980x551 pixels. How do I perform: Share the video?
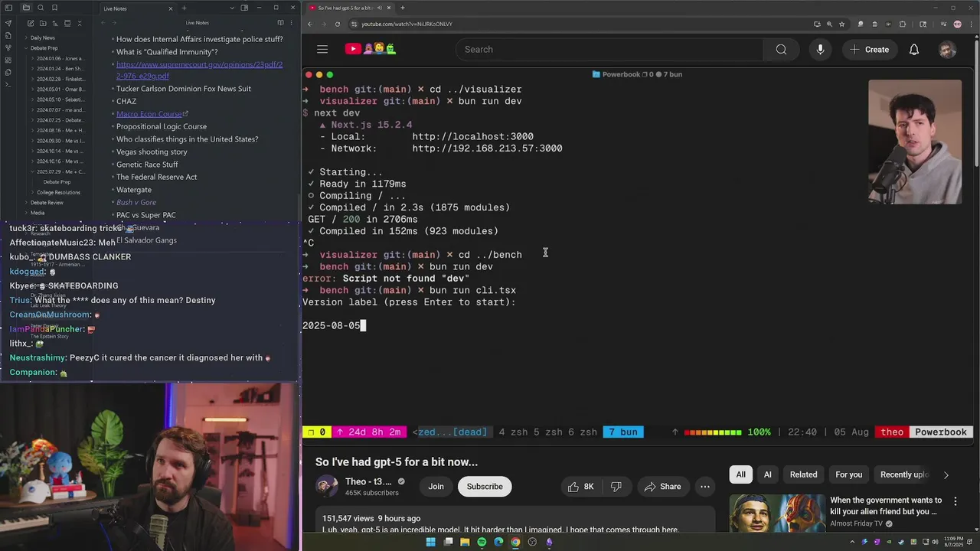tap(662, 487)
